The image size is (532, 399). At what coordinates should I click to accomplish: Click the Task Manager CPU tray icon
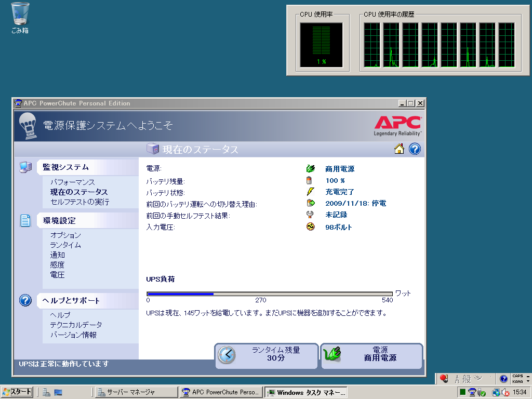(x=462, y=392)
